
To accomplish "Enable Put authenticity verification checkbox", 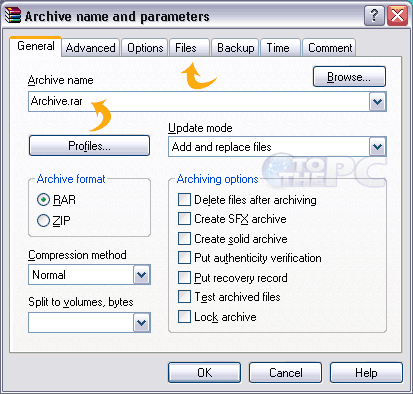I will (184, 258).
